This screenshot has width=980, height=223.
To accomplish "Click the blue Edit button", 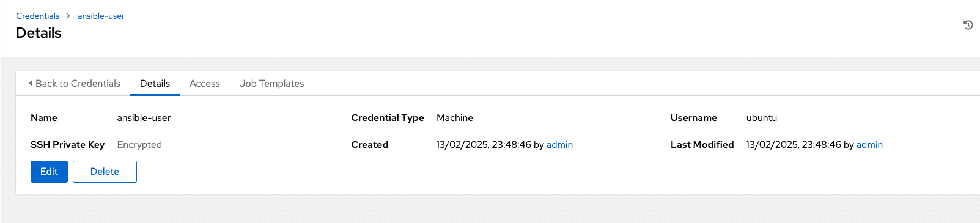I will pyautogui.click(x=49, y=172).
